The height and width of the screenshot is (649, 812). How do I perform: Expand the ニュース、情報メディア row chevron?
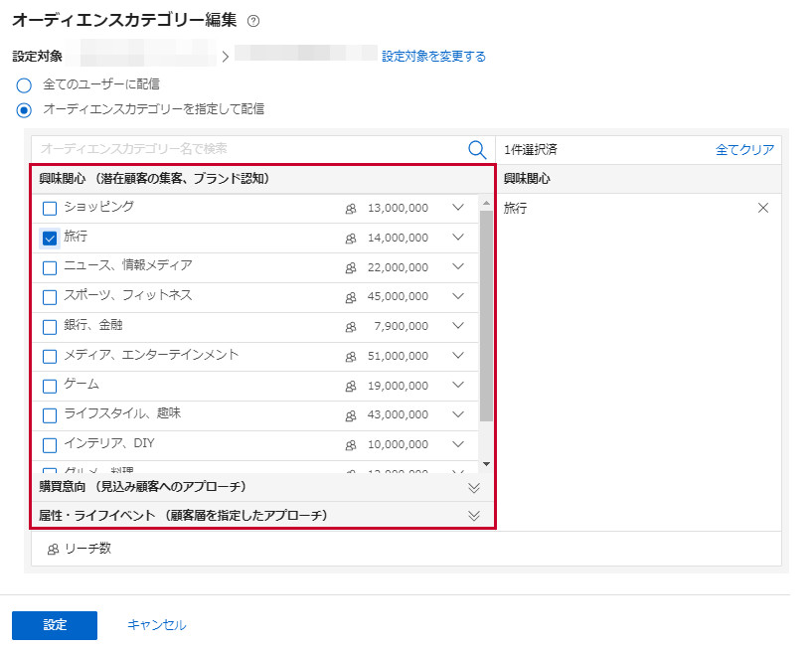click(x=458, y=266)
